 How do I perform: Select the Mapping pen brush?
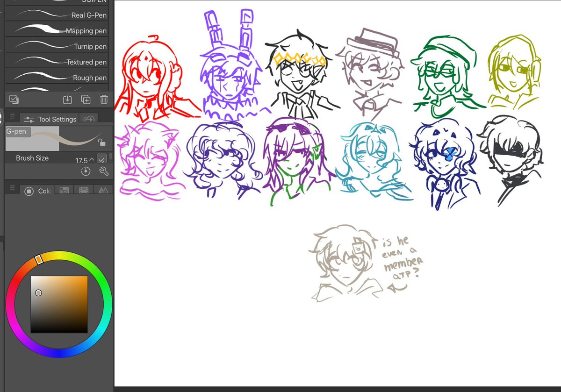coord(57,31)
